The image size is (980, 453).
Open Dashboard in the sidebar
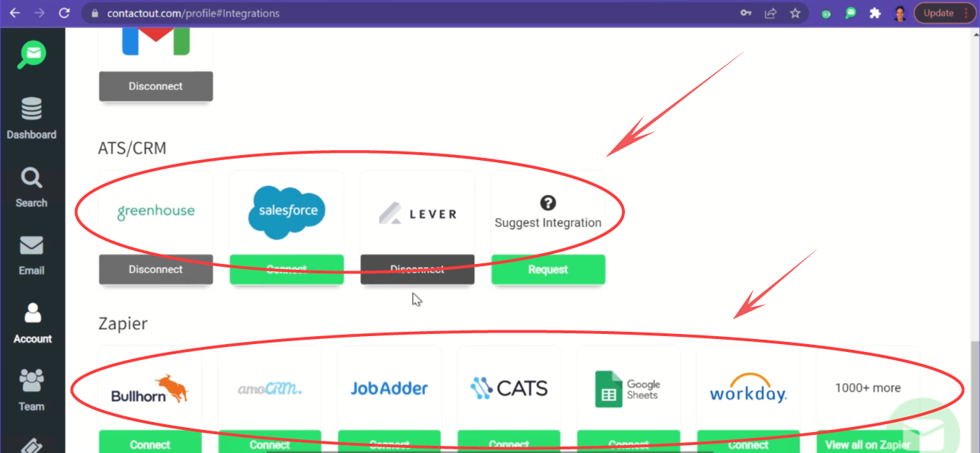pos(32,120)
